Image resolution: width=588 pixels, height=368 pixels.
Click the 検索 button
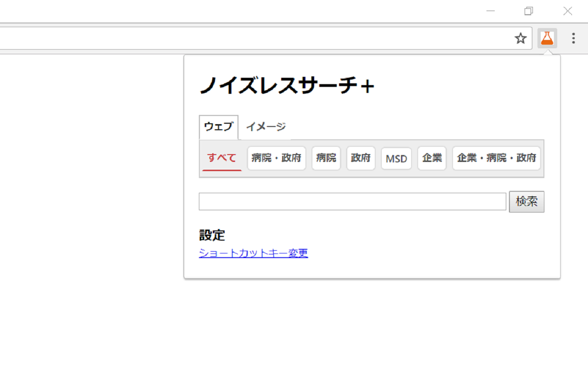coord(526,201)
